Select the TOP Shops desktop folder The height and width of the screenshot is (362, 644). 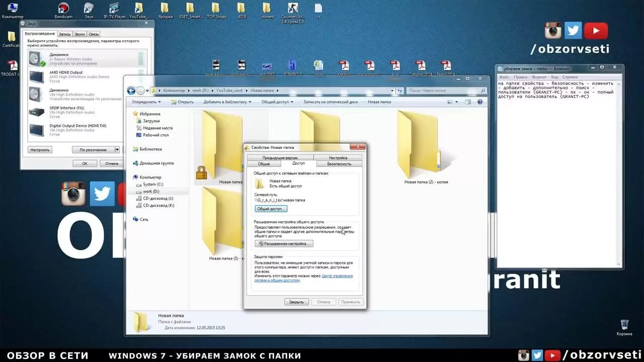click(x=216, y=10)
